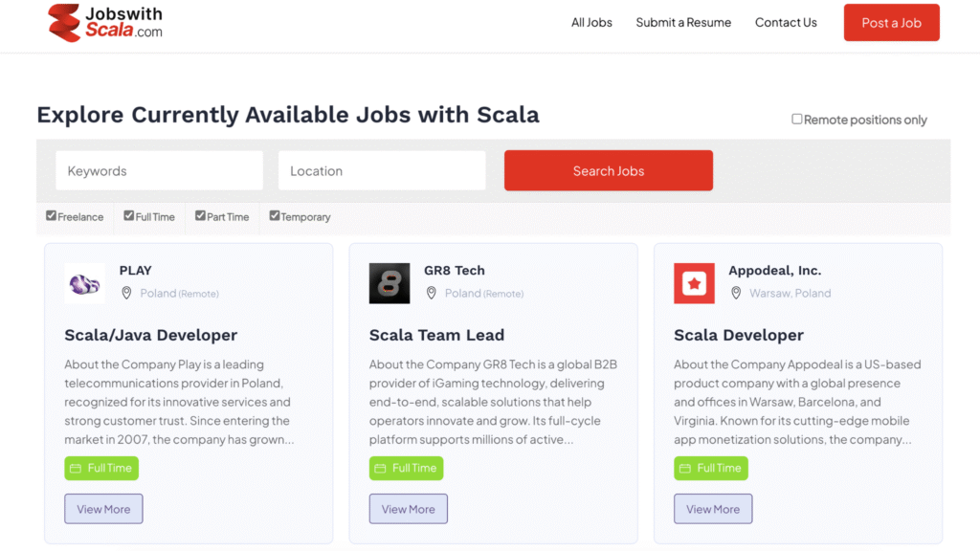Click the green Full Time tag under Scala Developer
Viewport: 980px width, 551px height.
tap(710, 468)
